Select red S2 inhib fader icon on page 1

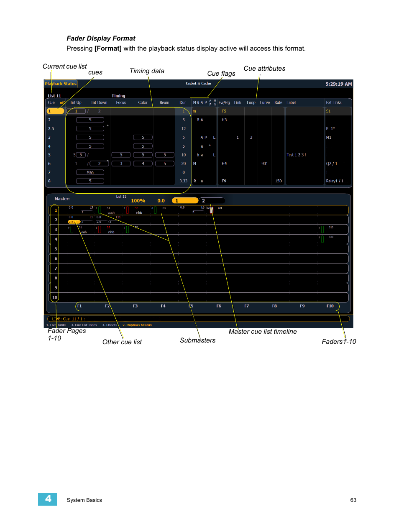coord(127,210)
